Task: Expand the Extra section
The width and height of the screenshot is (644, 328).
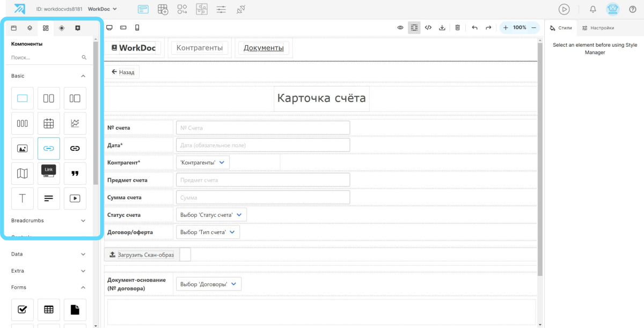Action: 48,271
